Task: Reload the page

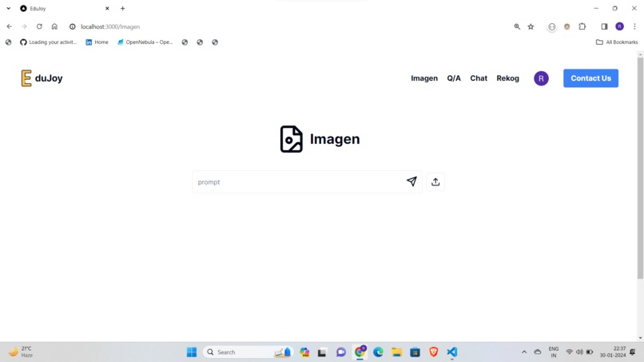Action: coord(39,26)
